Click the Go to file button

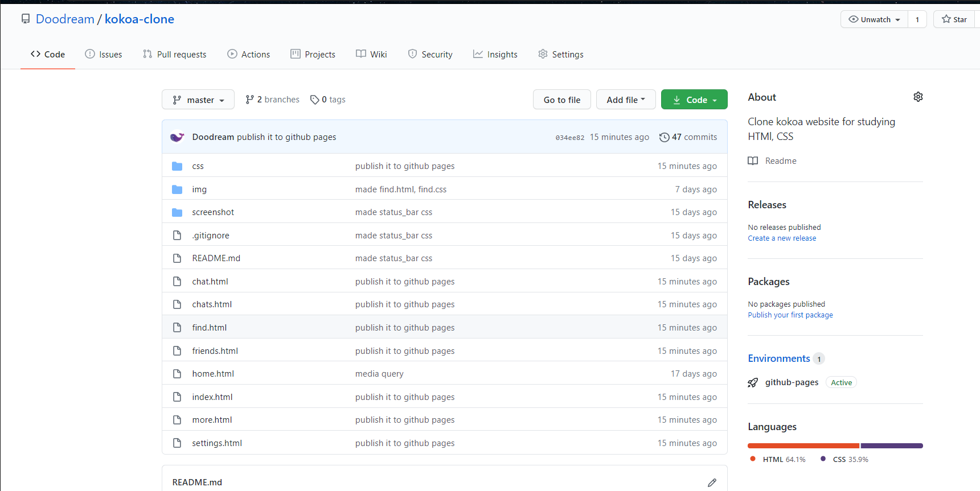pyautogui.click(x=562, y=100)
